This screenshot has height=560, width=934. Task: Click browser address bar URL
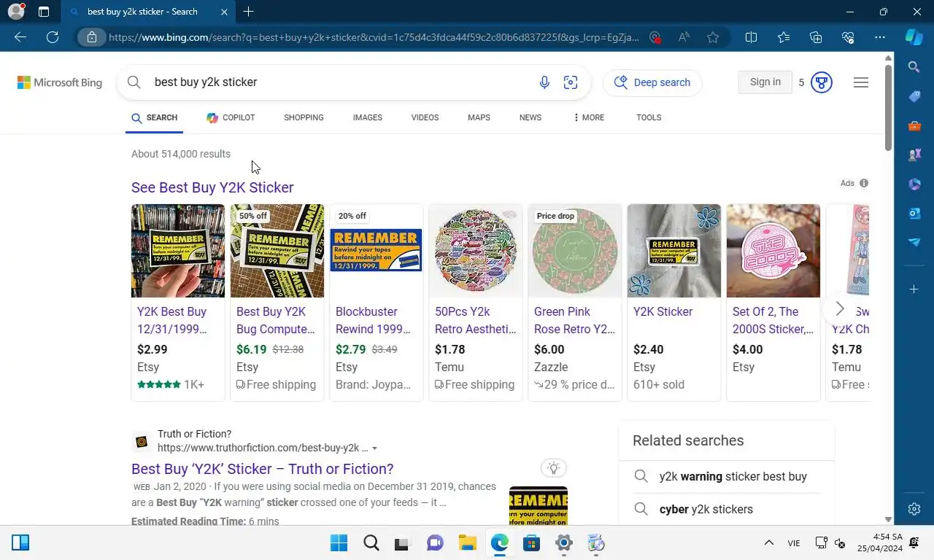pos(374,37)
